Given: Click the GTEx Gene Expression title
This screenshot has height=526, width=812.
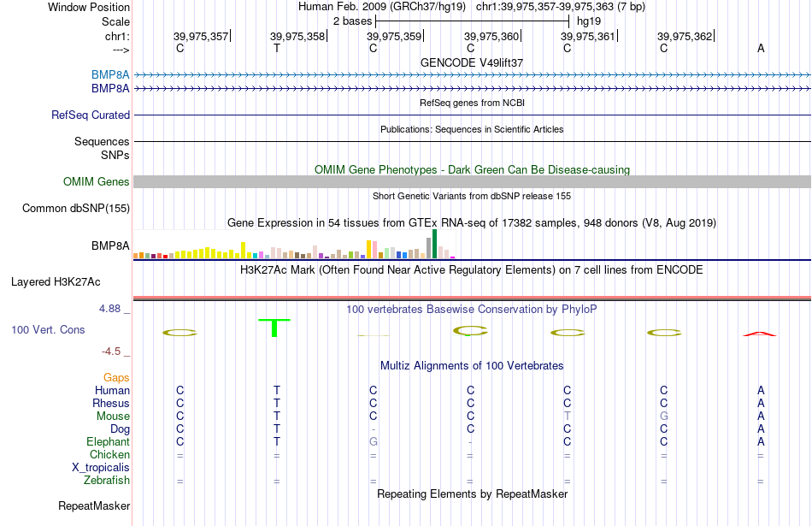Looking at the screenshot, I should (x=472, y=223).
